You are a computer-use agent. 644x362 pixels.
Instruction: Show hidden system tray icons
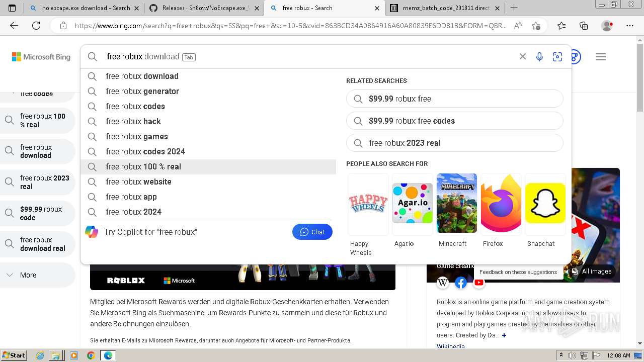click(x=561, y=355)
